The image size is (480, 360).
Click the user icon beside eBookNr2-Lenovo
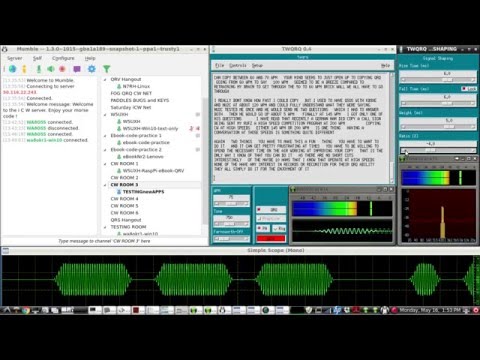119,157
